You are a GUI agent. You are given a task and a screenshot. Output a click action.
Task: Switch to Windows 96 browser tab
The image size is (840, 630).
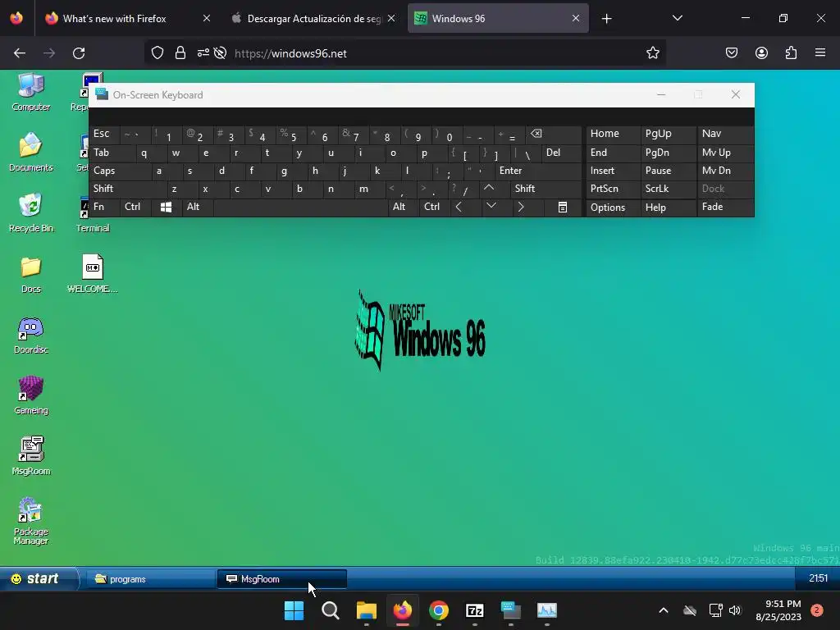click(x=498, y=19)
